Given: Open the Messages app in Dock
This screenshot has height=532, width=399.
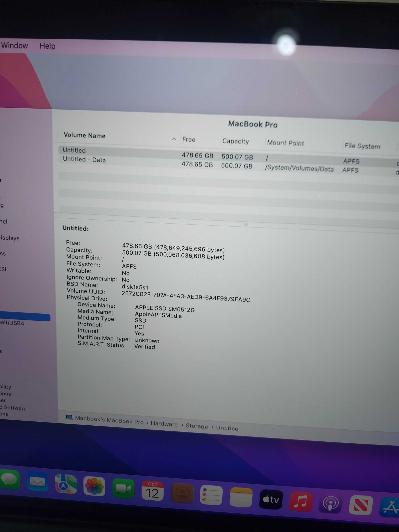Looking at the screenshot, I should coord(10,480).
